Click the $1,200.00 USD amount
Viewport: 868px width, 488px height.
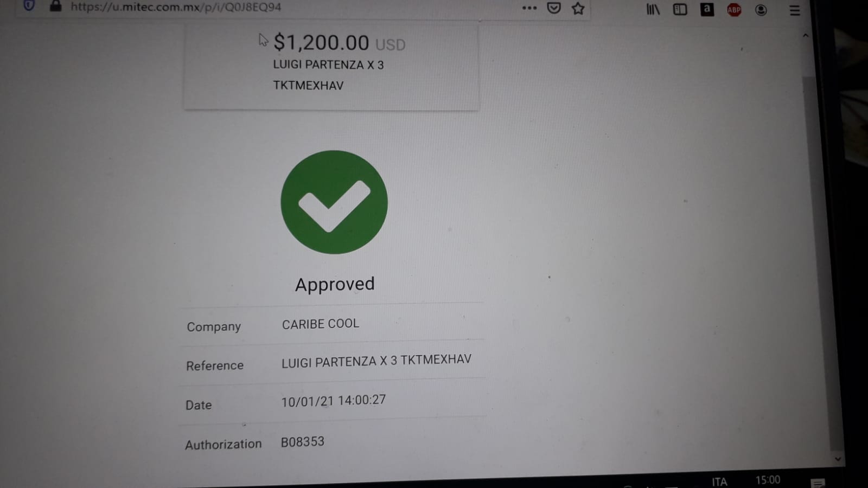[x=340, y=42]
